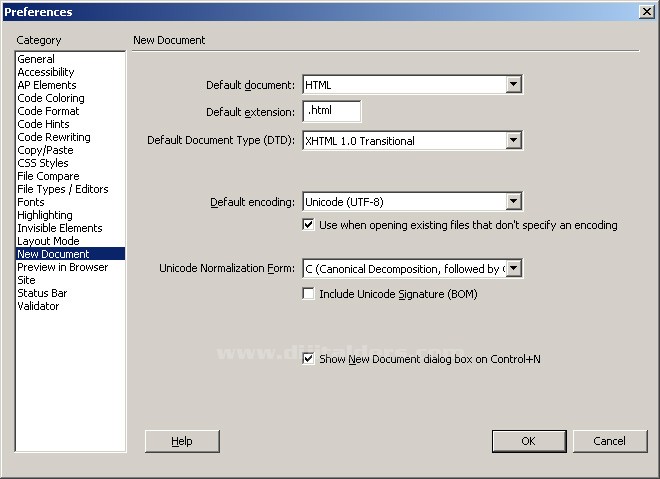Open the Default document dropdown
This screenshot has width=660, height=479.
tap(513, 85)
